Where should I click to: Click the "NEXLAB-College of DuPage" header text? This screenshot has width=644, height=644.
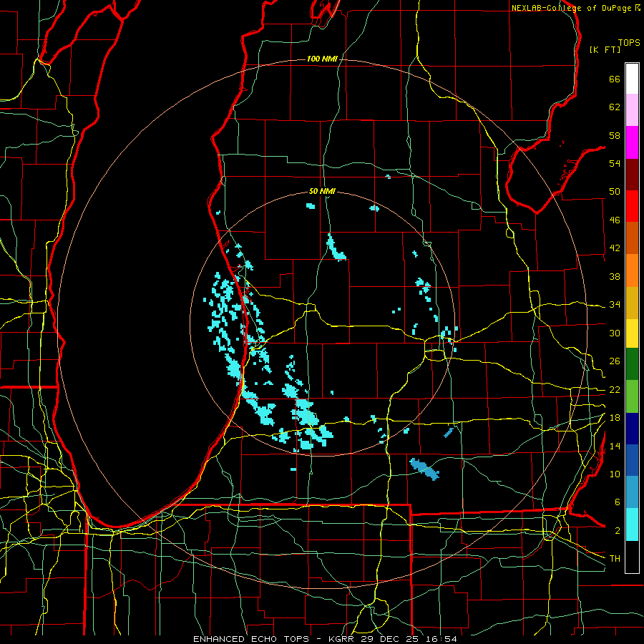pyautogui.click(x=572, y=8)
